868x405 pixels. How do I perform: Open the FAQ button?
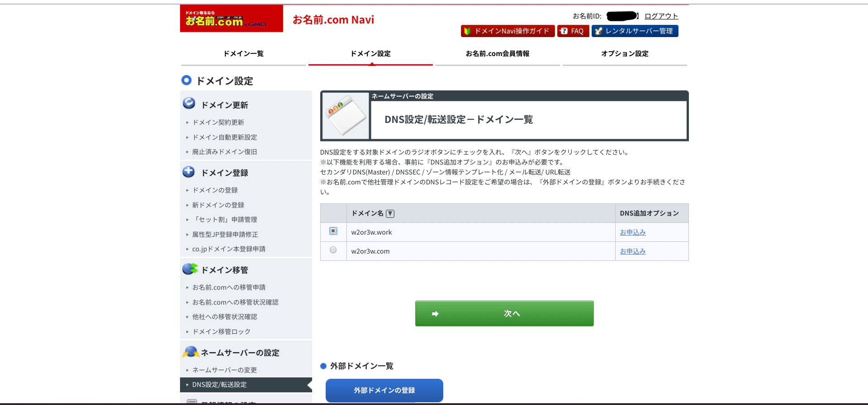coord(573,31)
